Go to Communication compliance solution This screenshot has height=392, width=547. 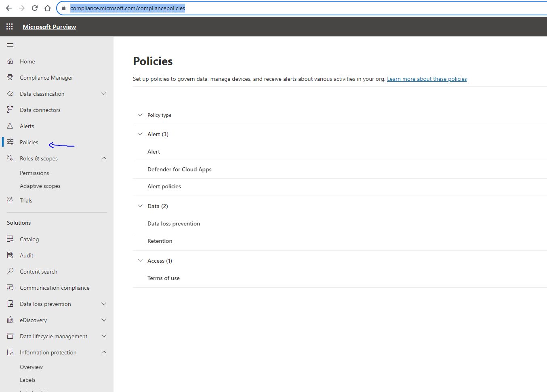[x=55, y=288]
